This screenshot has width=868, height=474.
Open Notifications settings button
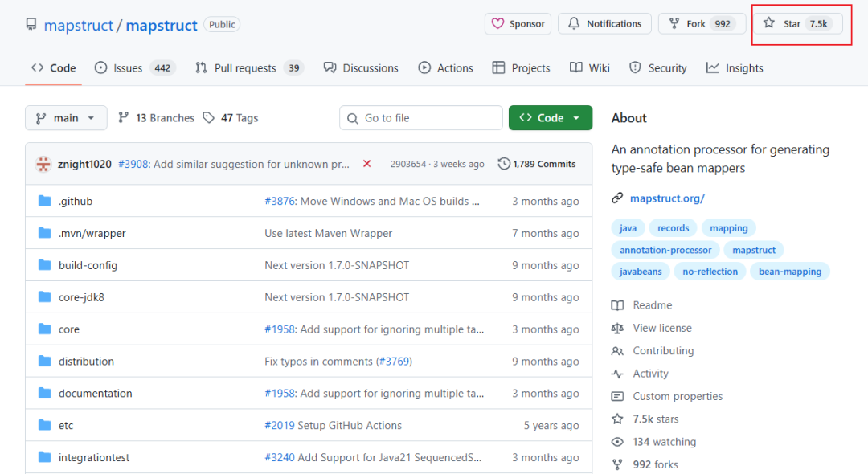[x=604, y=24]
